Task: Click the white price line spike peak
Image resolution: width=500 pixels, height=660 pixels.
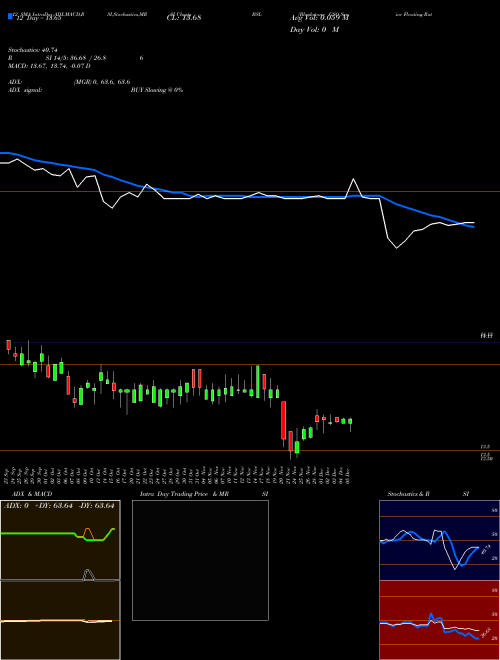Action: [x=354, y=180]
